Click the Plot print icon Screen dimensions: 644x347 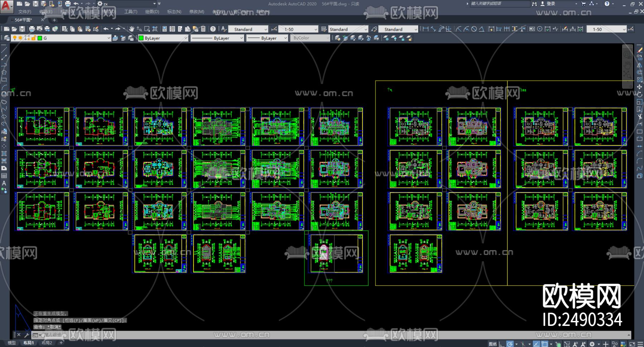(32, 29)
